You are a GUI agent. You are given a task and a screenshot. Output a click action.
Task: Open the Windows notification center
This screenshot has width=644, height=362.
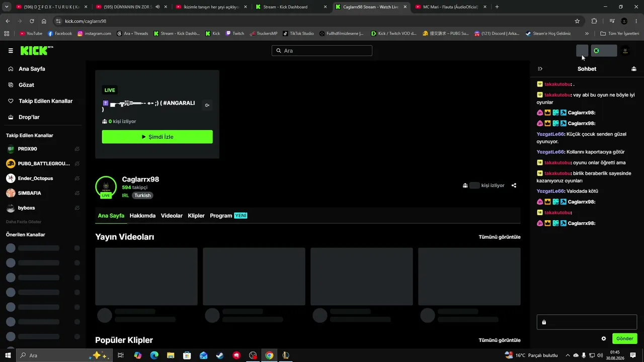tap(633, 355)
